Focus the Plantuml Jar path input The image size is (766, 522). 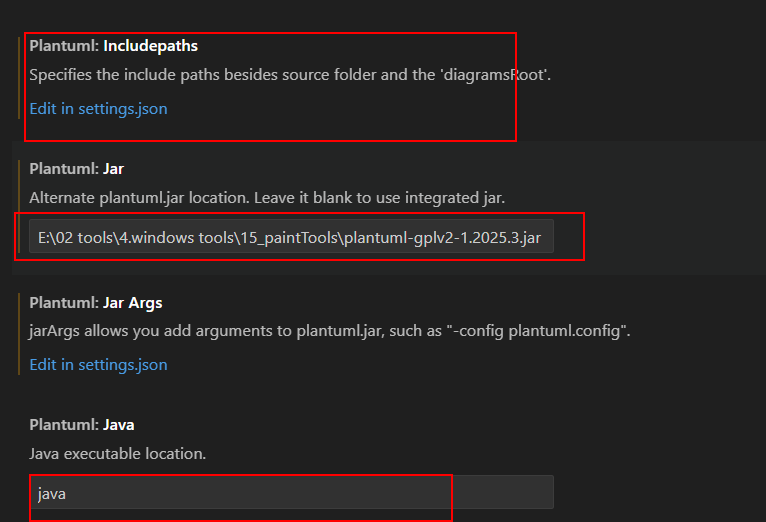(x=291, y=236)
